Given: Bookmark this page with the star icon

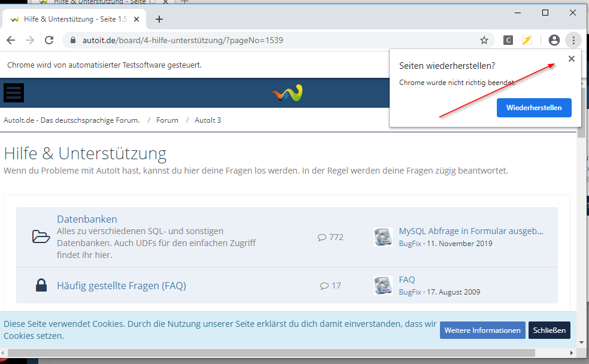Looking at the screenshot, I should (x=484, y=40).
